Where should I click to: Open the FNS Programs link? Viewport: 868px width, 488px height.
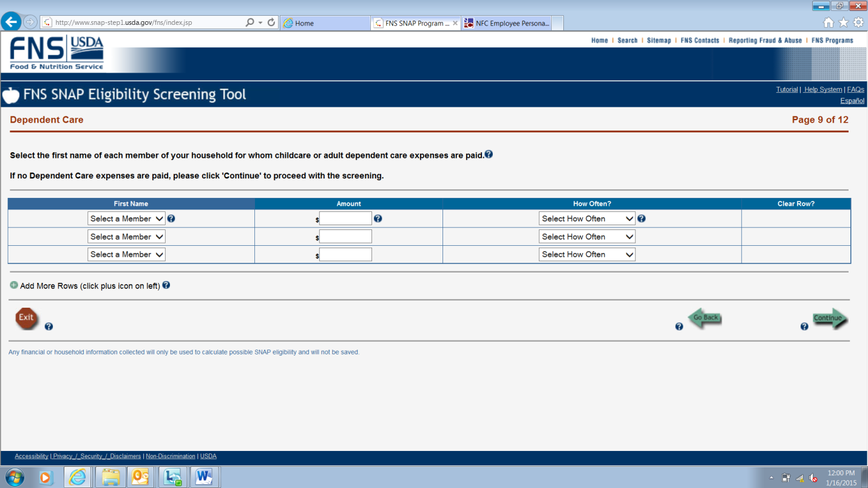click(x=832, y=41)
